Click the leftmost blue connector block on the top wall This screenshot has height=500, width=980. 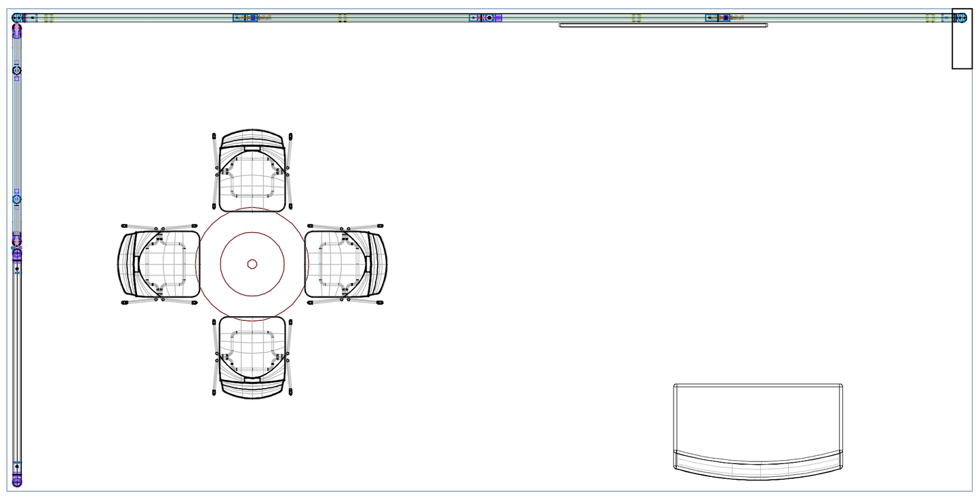coord(239,18)
